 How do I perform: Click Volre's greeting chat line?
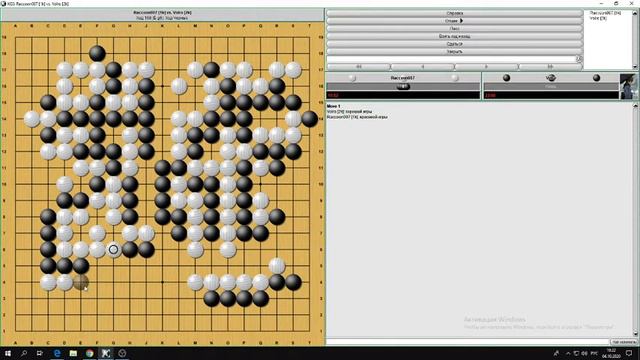[349, 111]
